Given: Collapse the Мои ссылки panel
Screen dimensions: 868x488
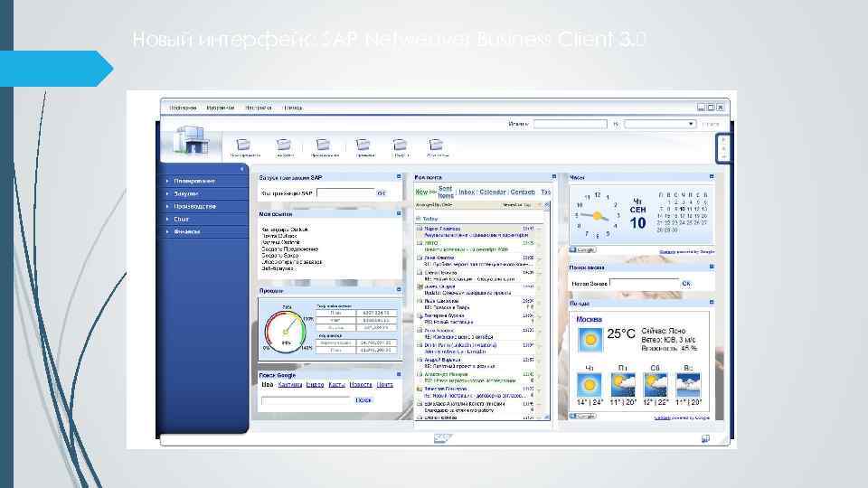Looking at the screenshot, I should (399, 213).
